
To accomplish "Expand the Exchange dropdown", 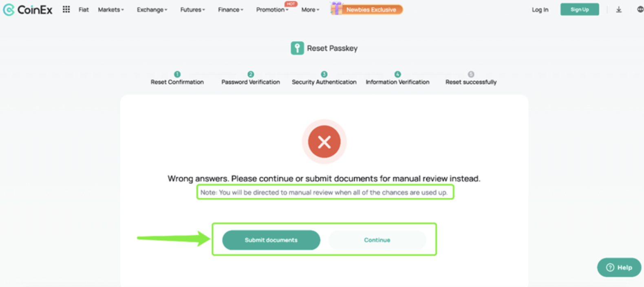I will 152,10.
